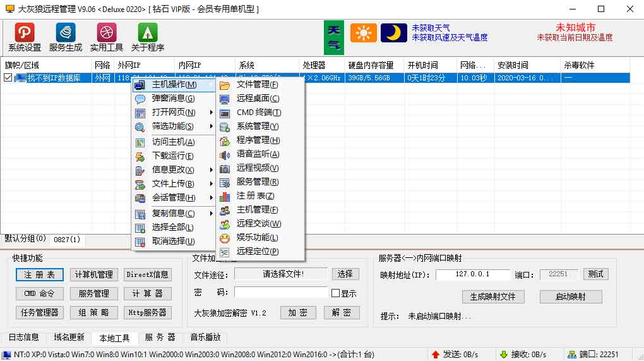
Task: Open 实用工具 toolbar icon
Action: coord(107,33)
